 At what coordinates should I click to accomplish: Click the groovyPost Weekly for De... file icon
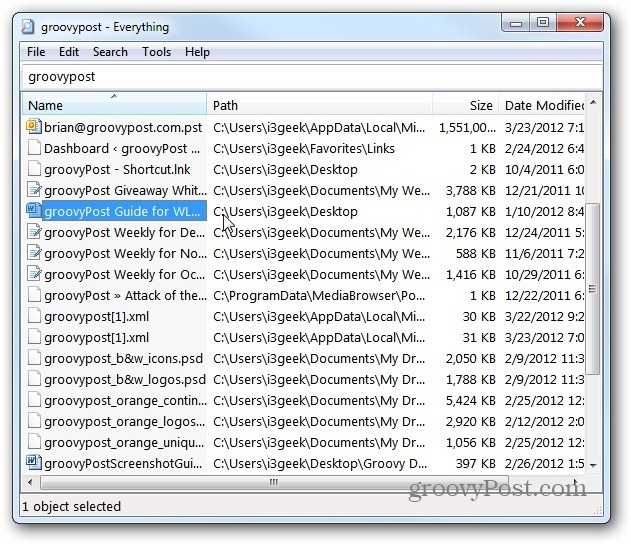pos(32,232)
